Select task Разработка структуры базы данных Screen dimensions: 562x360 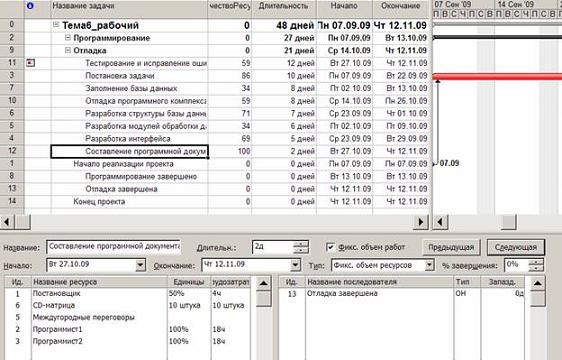(146, 113)
